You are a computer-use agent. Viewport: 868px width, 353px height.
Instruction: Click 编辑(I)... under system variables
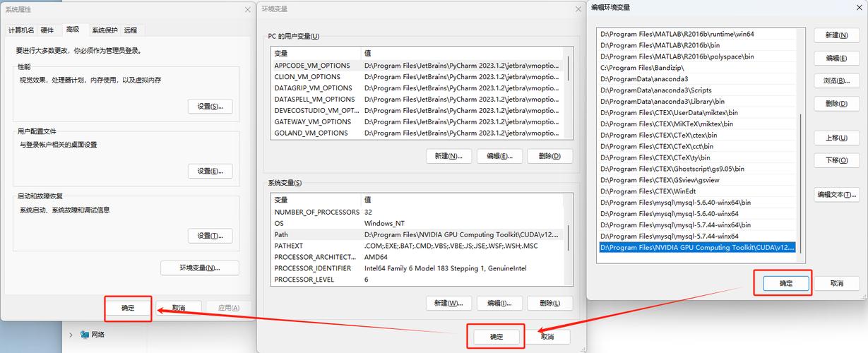click(499, 303)
